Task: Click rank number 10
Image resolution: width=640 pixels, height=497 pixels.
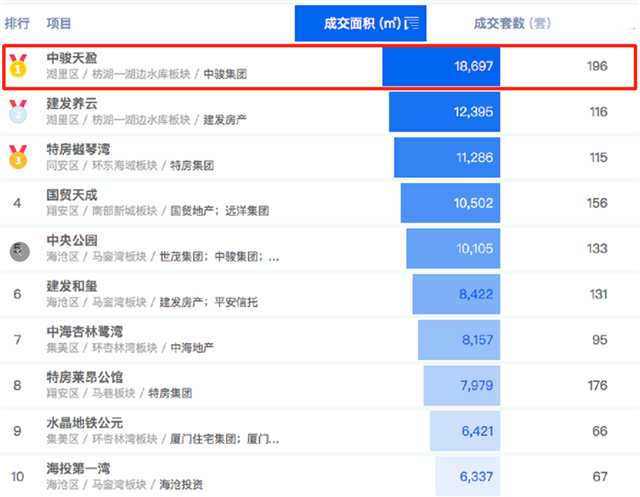Action: tap(18, 477)
